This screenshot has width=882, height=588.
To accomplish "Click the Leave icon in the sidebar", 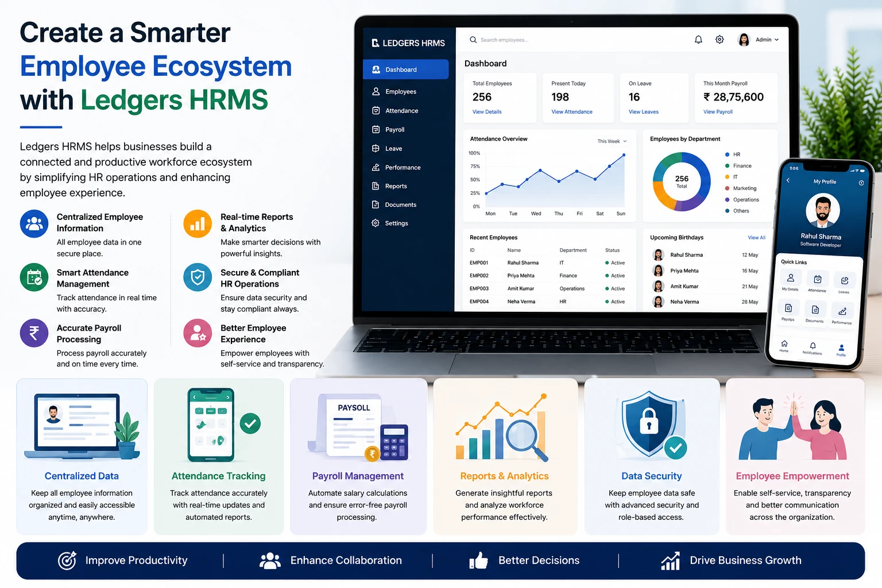I will click(x=376, y=148).
